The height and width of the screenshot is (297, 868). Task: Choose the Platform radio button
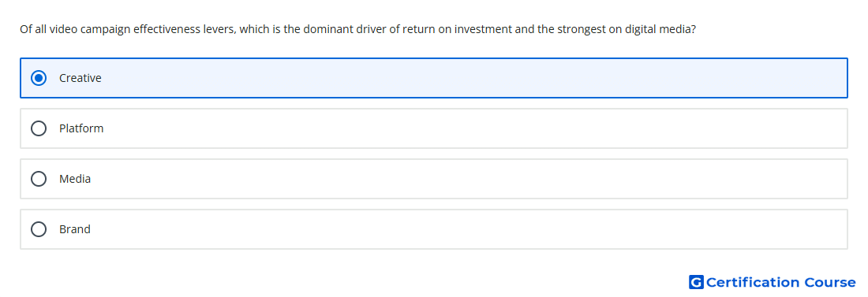[39, 128]
